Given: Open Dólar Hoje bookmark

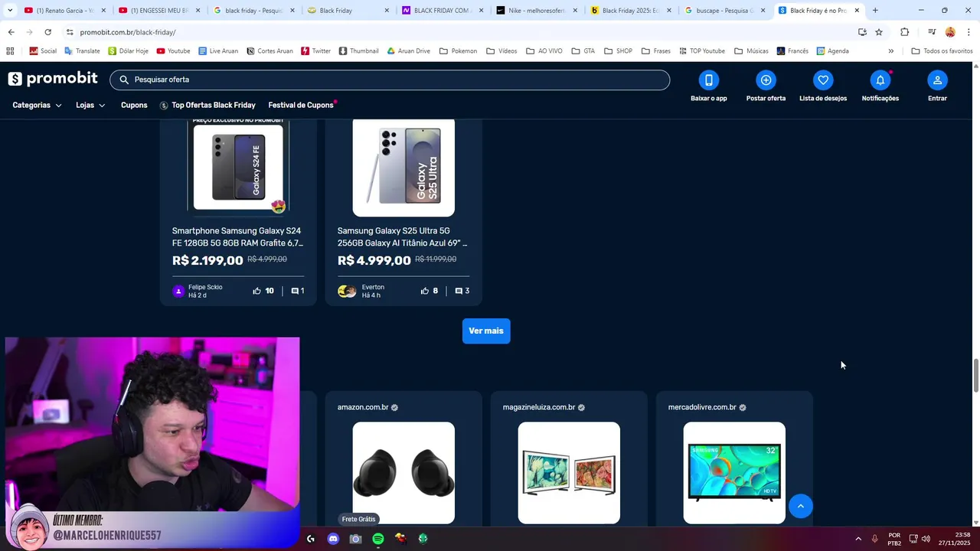Looking at the screenshot, I should [128, 51].
